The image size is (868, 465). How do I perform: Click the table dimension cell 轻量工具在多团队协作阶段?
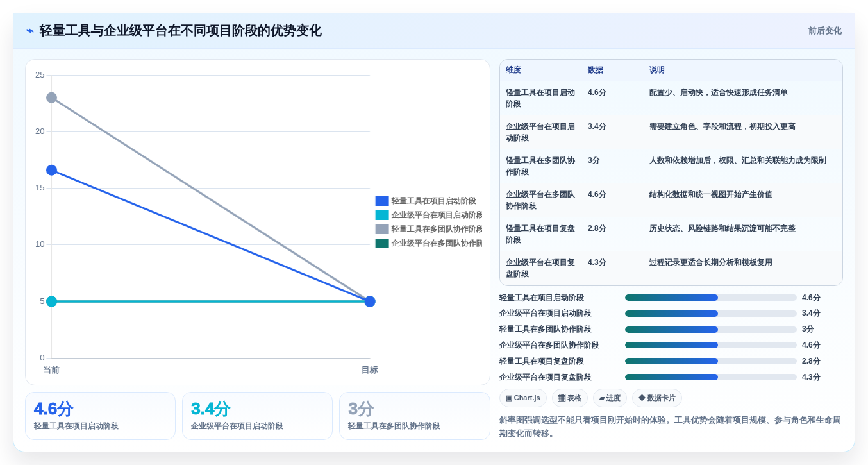tap(540, 166)
